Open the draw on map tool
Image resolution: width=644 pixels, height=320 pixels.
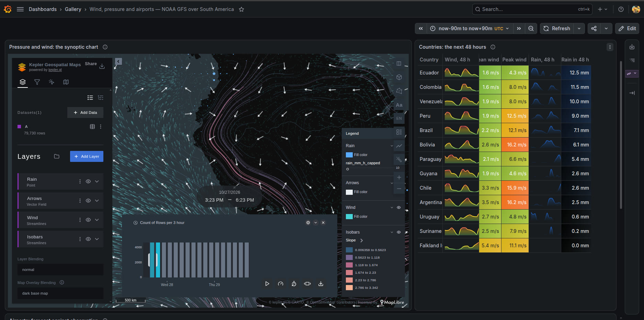click(x=399, y=91)
